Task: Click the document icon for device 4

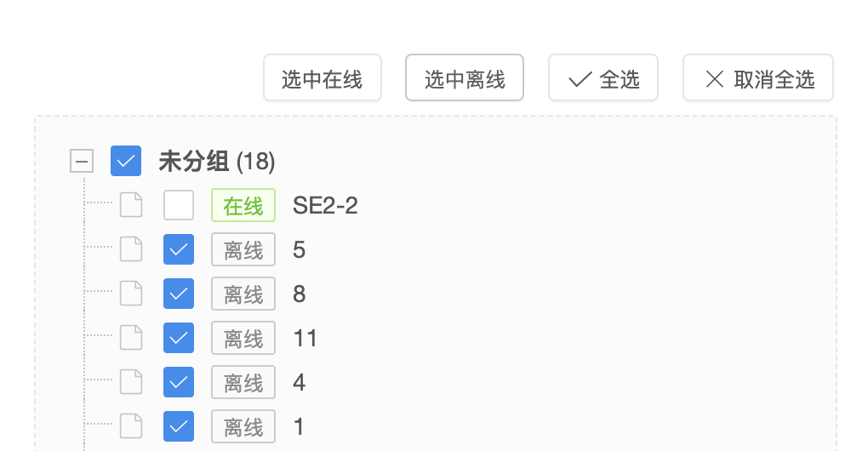Action: (x=131, y=382)
